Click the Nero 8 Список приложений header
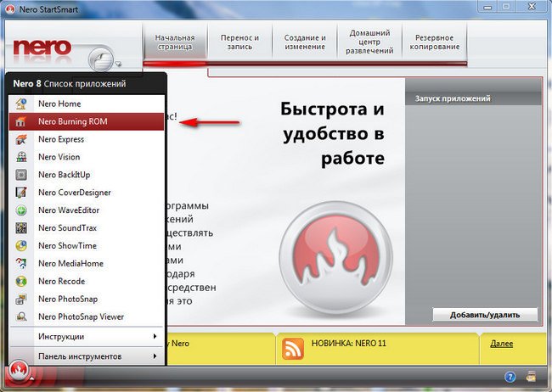552x392 pixels. pos(70,84)
